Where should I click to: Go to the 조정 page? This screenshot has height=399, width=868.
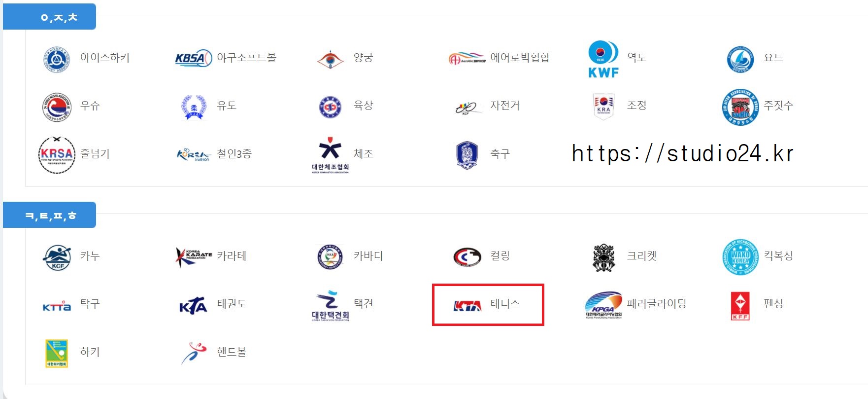pos(636,106)
